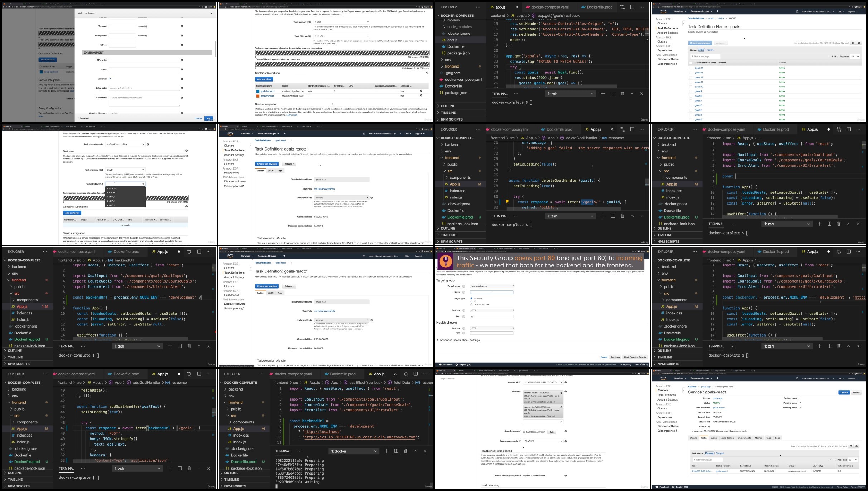Open the Auto-assign public IP ENABLED dropdown
The image size is (868, 491).
click(x=543, y=441)
